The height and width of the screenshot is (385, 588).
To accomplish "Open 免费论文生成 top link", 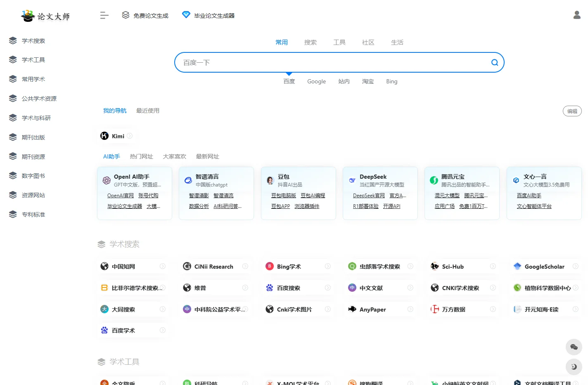I will tap(151, 16).
